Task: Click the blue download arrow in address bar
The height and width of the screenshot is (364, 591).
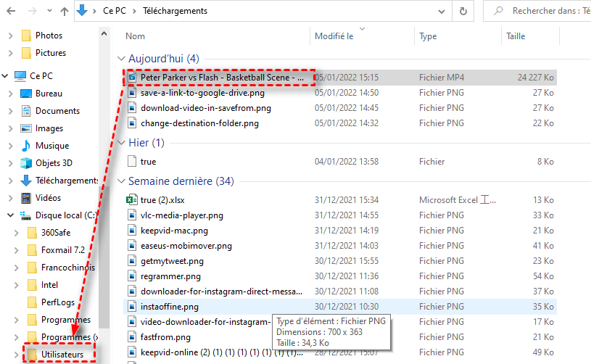Action: [x=82, y=11]
